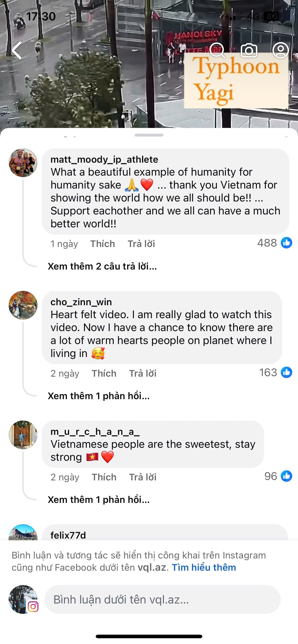Screen dimensions: 298x644
Task: Like matt_moody_ip_athlete's comment with Thích
Action: pyautogui.click(x=103, y=244)
